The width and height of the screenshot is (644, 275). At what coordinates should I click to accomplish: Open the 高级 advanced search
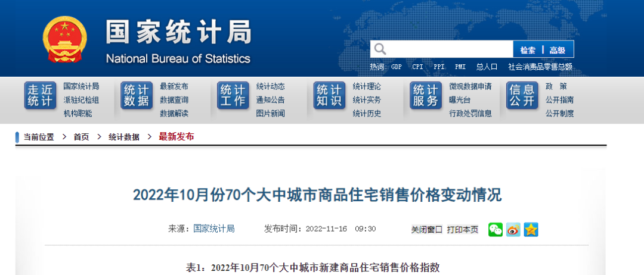[561, 50]
